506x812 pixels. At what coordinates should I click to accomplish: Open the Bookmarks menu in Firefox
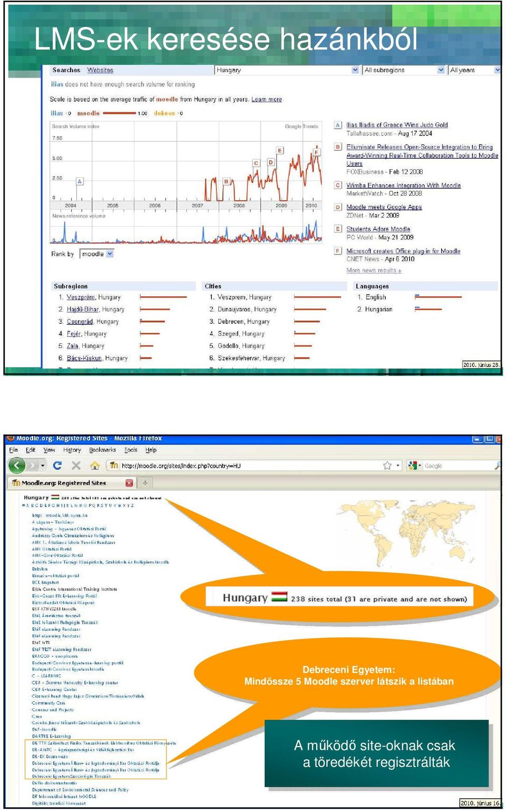tap(102, 450)
